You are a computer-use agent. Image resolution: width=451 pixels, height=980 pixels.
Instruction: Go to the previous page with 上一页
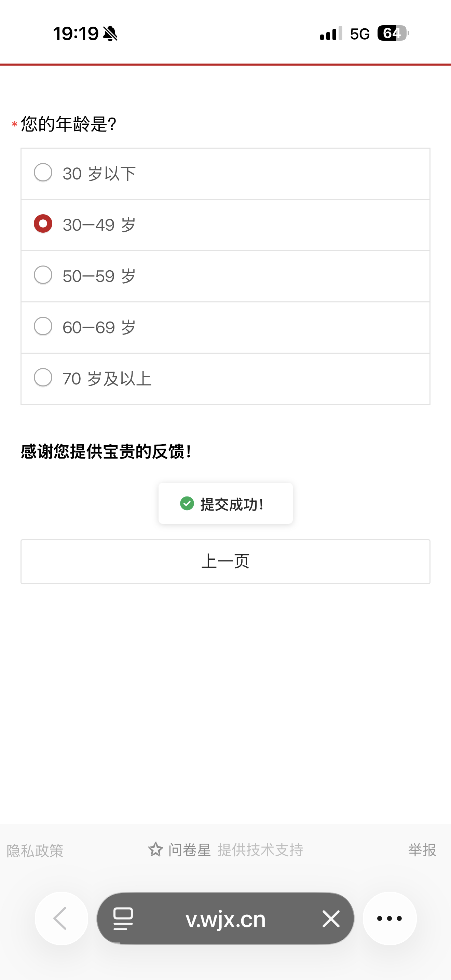click(x=225, y=561)
